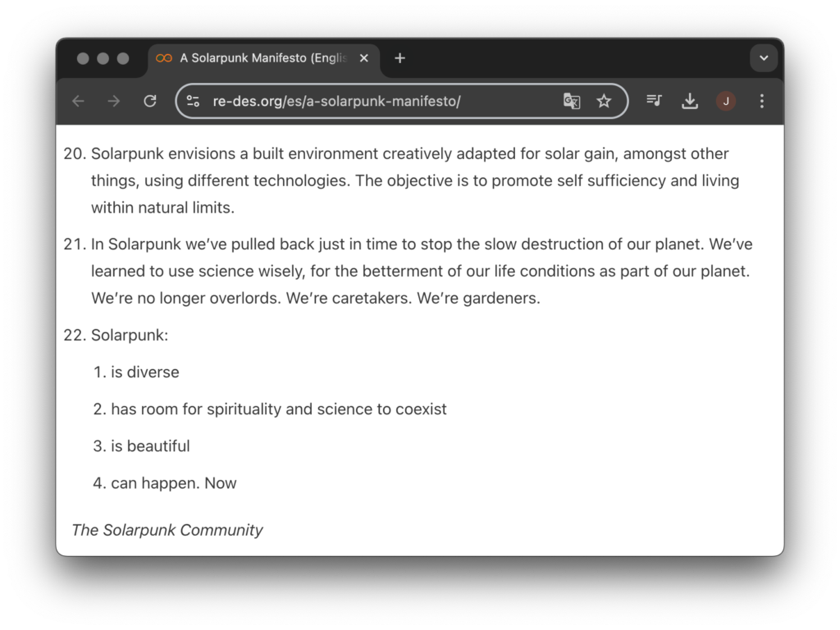Image resolution: width=840 pixels, height=630 pixels.
Task: Go back to the previous page
Action: (78, 101)
